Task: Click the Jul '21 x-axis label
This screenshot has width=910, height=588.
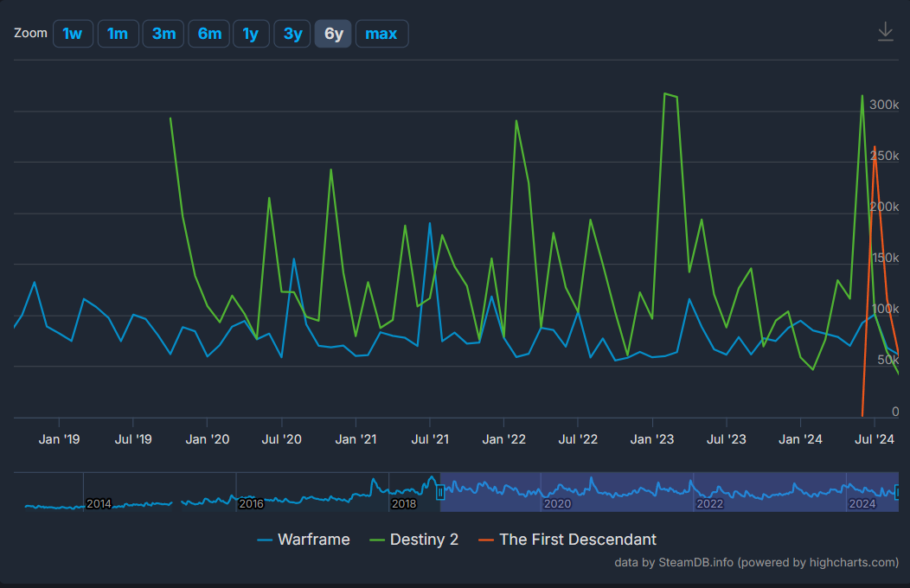Action: pyautogui.click(x=430, y=439)
